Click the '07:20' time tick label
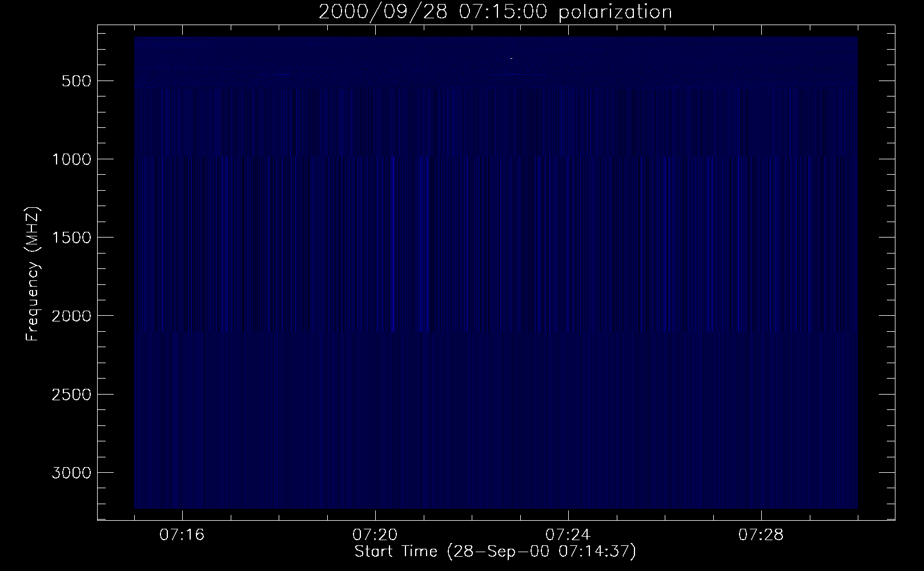 point(375,535)
